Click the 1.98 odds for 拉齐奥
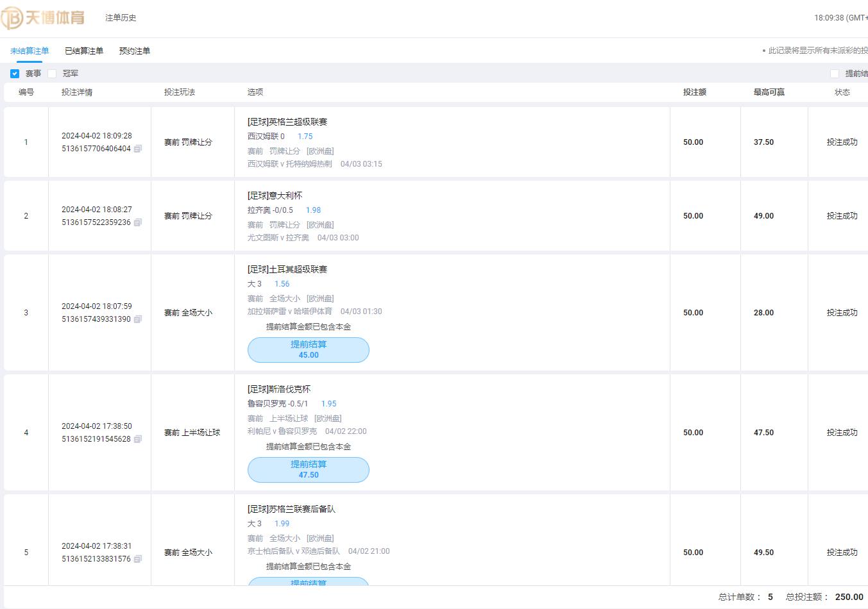The image size is (868, 609). [313, 210]
